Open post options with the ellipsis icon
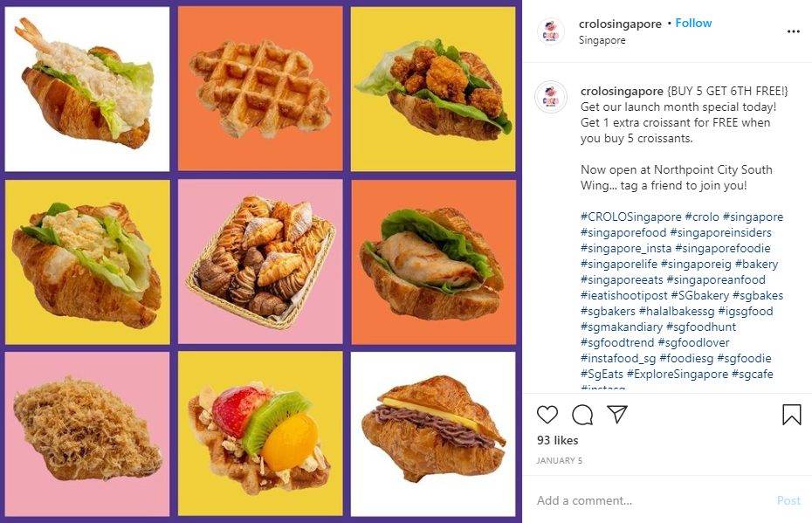The width and height of the screenshot is (812, 523). (793, 31)
